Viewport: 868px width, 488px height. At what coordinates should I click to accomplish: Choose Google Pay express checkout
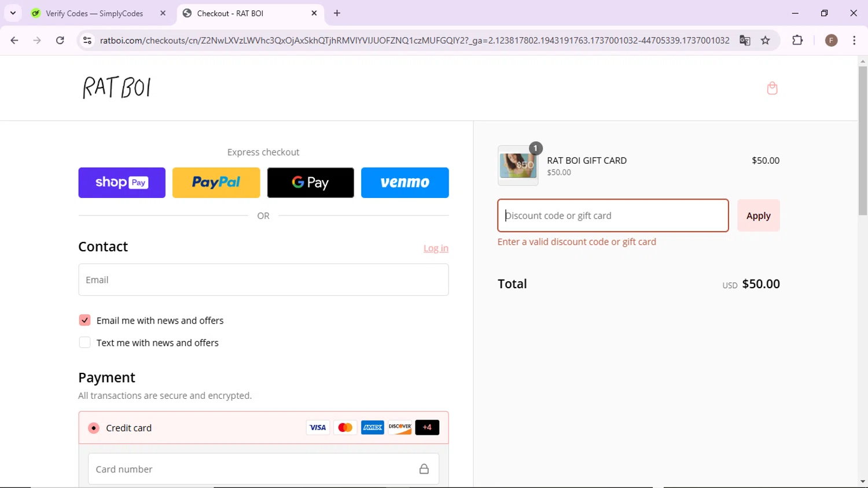(311, 183)
